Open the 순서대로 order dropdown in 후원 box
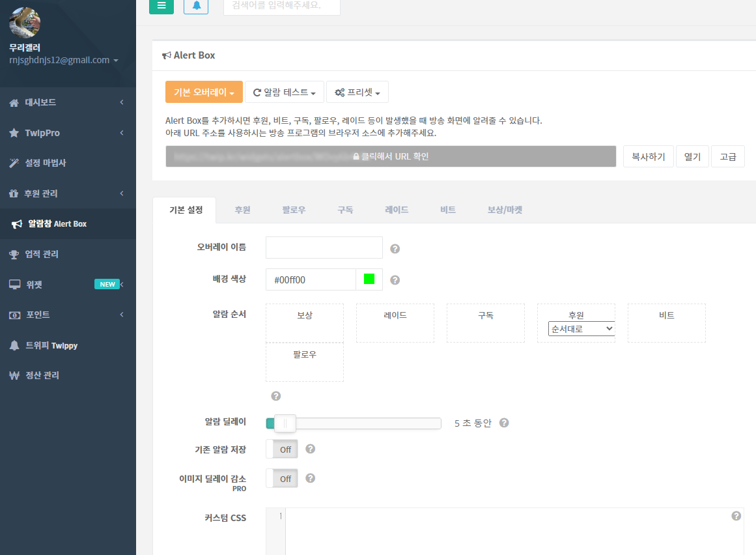756x555 pixels. pos(581,329)
